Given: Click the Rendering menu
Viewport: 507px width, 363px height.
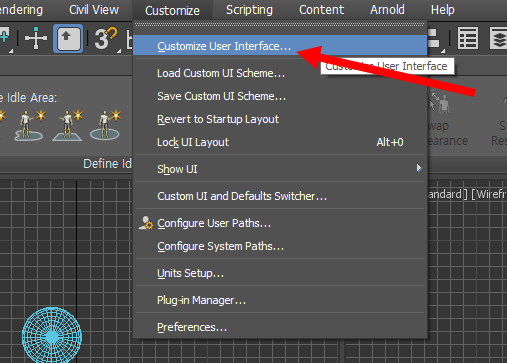Looking at the screenshot, I should [21, 10].
